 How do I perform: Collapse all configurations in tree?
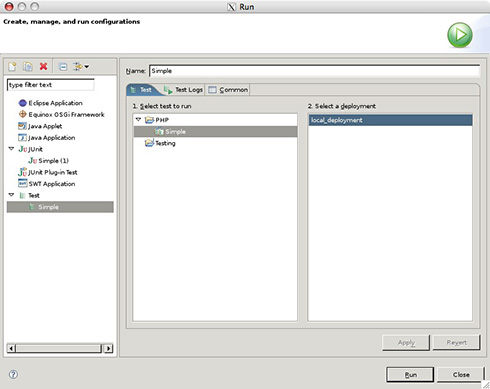point(63,67)
